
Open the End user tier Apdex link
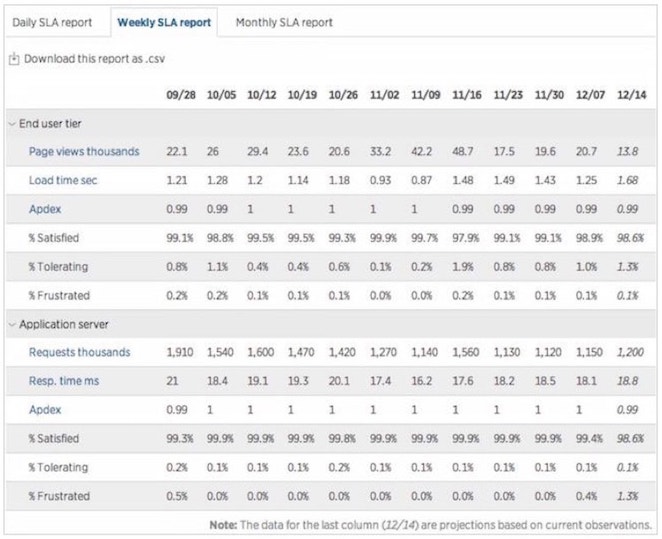[45, 210]
